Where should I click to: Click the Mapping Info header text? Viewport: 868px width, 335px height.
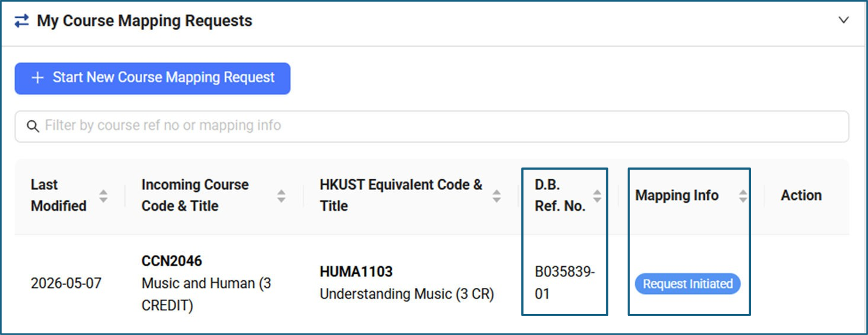coord(677,195)
